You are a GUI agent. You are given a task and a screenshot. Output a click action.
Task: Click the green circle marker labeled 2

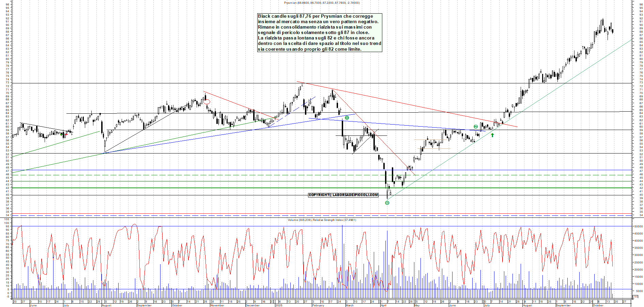coord(476,127)
